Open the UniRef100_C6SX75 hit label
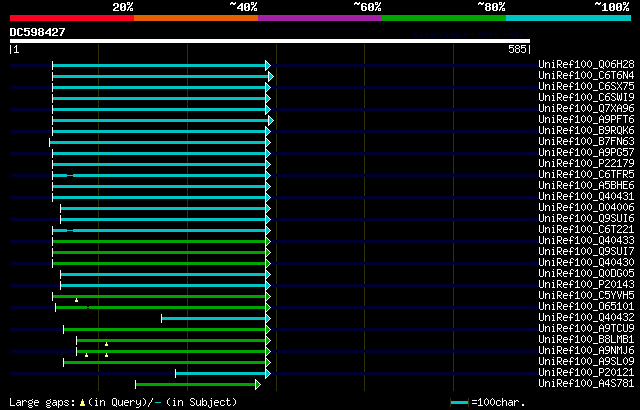This screenshot has height=410, width=640. click(587, 86)
